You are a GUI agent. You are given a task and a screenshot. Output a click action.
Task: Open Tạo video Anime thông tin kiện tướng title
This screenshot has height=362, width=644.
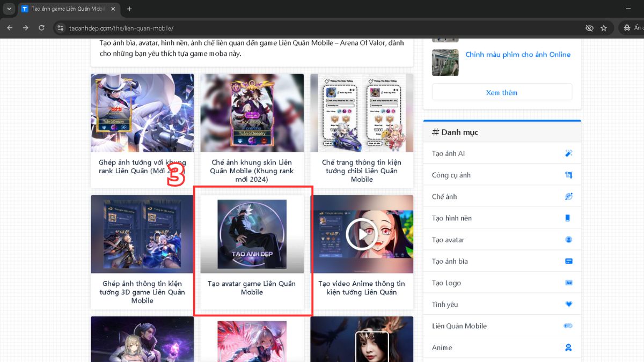362,287
